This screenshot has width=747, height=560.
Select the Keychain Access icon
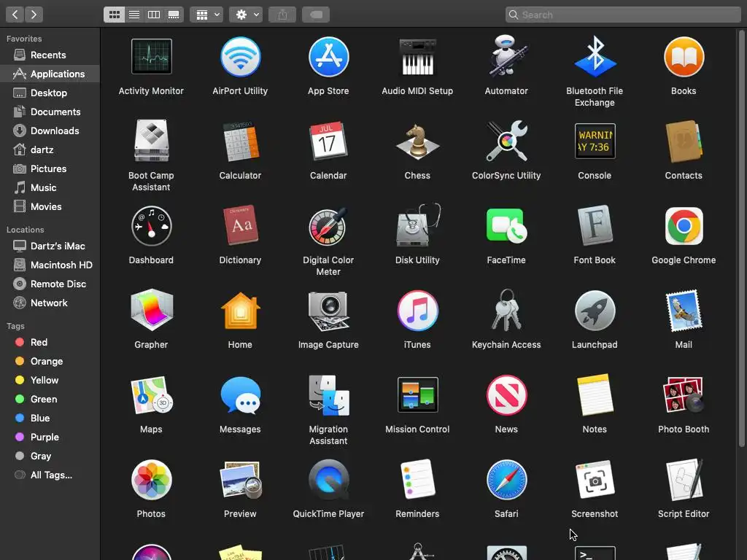coord(506,310)
